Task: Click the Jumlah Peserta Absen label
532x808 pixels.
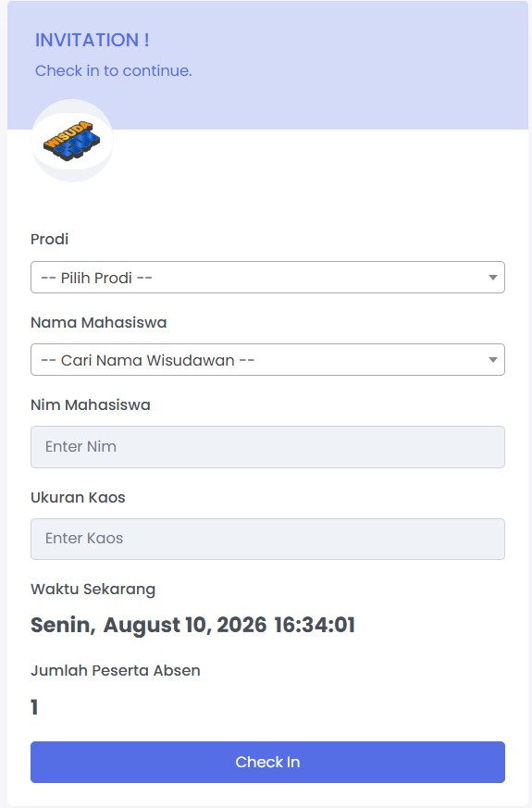Action: click(x=116, y=670)
